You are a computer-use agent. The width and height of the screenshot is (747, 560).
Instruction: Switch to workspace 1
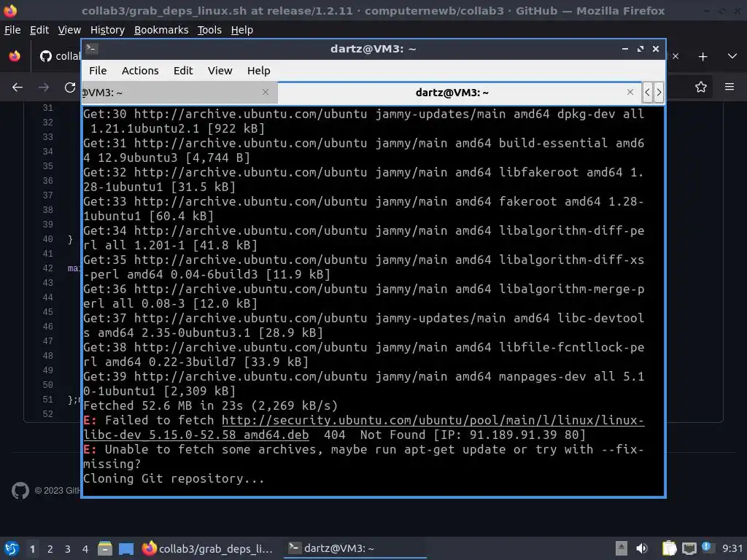(x=32, y=549)
